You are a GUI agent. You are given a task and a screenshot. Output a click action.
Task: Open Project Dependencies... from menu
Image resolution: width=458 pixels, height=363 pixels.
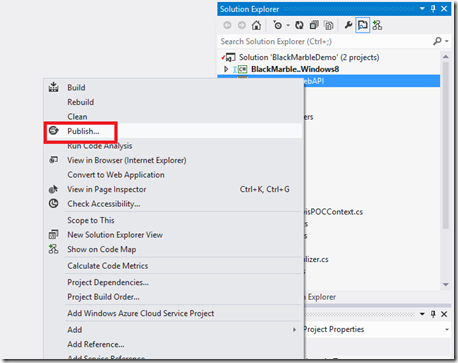pyautogui.click(x=108, y=283)
